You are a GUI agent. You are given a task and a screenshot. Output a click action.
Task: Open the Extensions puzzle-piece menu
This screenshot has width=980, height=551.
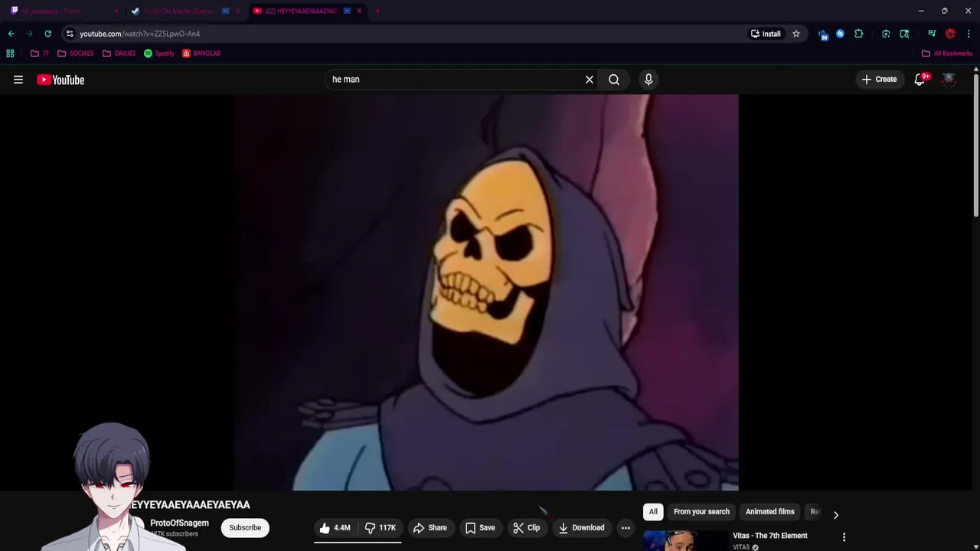858,34
